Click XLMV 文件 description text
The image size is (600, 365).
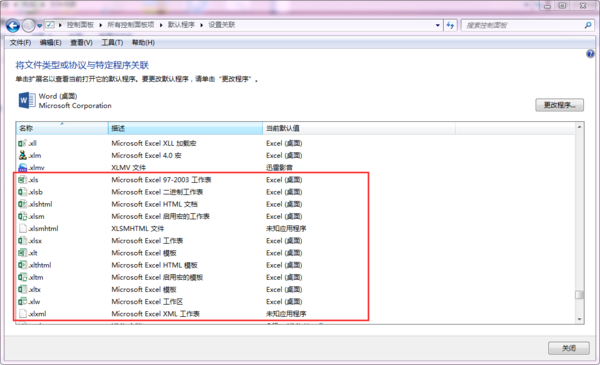coord(129,168)
